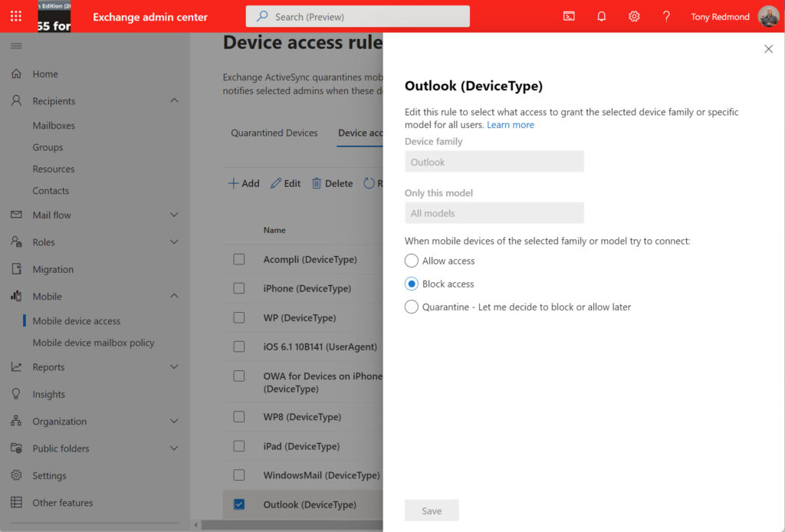Open Mailboxes under Recipients

(54, 125)
